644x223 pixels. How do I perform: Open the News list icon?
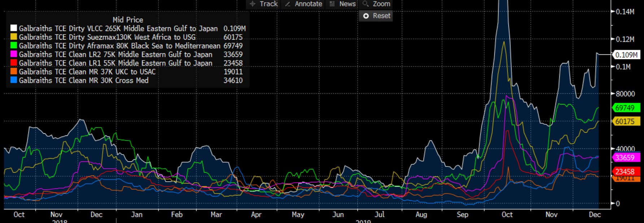point(332,4)
